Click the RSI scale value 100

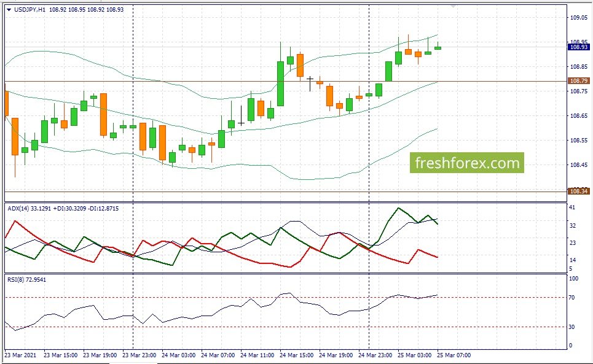click(x=573, y=279)
